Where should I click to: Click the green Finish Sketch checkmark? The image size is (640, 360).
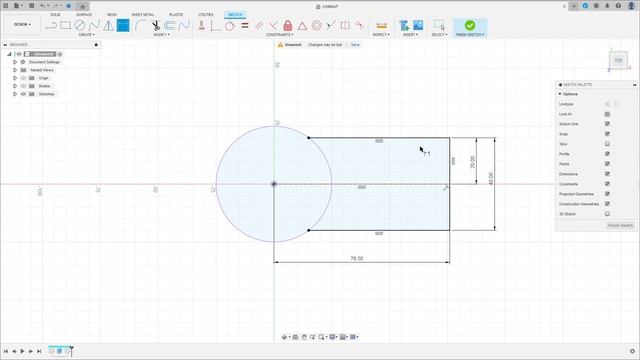tap(470, 25)
